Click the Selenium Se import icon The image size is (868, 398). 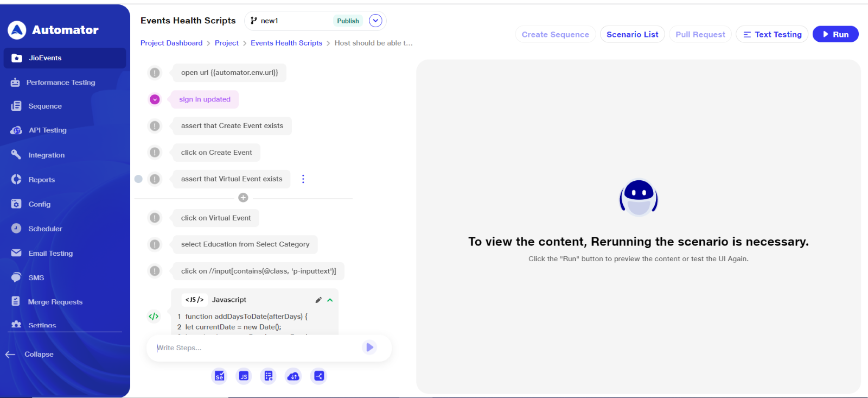(x=219, y=376)
